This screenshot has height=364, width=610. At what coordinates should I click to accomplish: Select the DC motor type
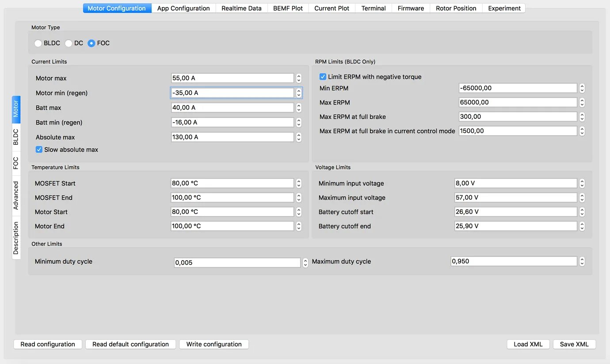pos(69,43)
